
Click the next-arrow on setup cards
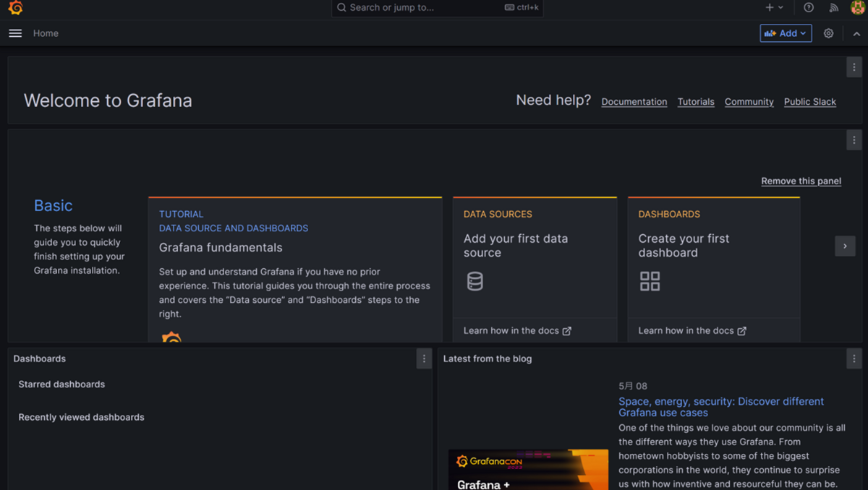point(845,246)
